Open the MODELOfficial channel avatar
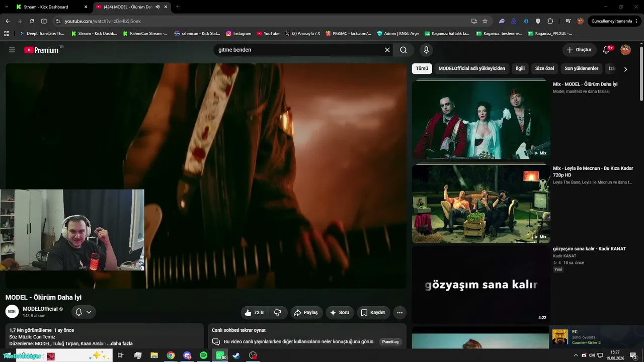The width and height of the screenshot is (644, 362). pyautogui.click(x=12, y=312)
